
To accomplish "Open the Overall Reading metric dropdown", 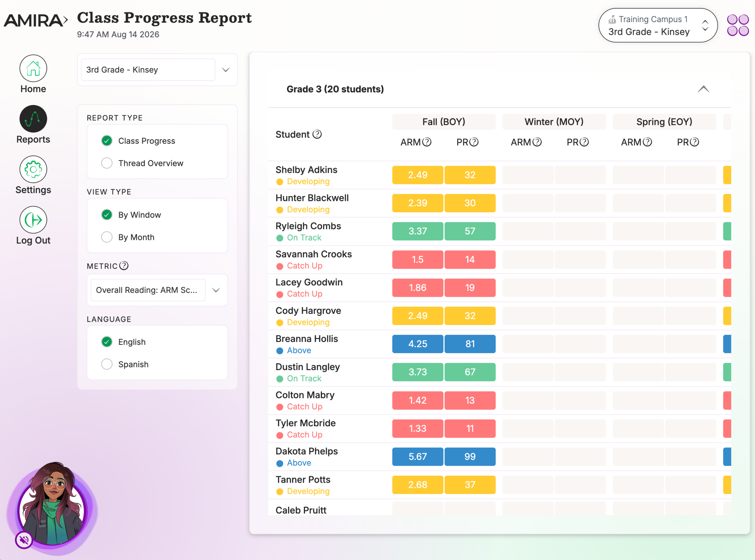I will [x=157, y=290].
